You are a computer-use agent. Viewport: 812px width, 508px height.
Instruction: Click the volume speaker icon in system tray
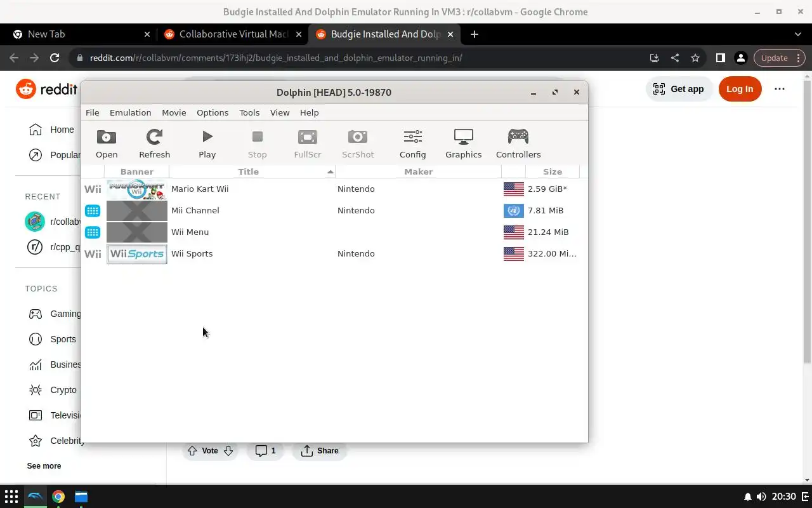click(x=761, y=497)
